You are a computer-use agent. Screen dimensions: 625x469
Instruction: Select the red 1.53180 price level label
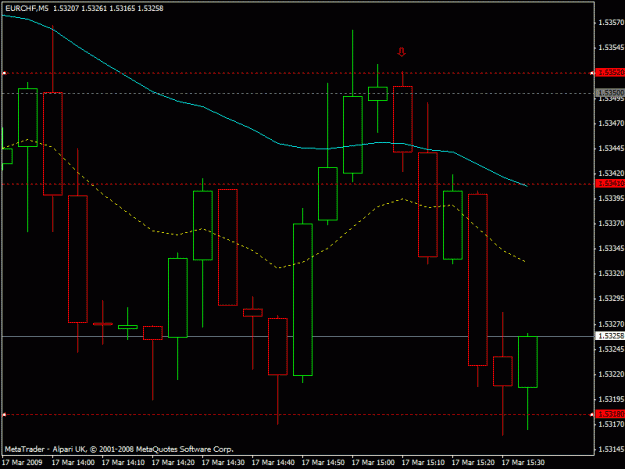click(610, 414)
